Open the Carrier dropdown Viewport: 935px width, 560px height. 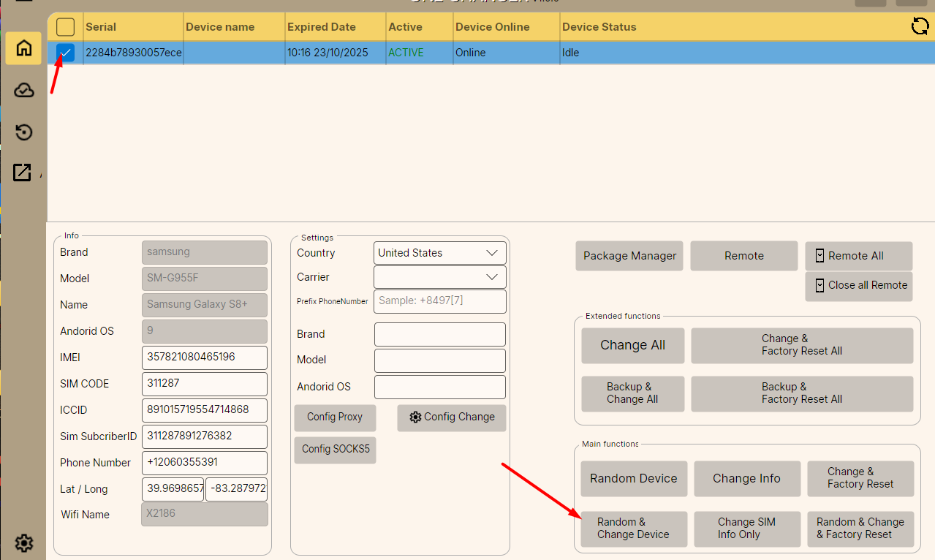click(x=439, y=277)
